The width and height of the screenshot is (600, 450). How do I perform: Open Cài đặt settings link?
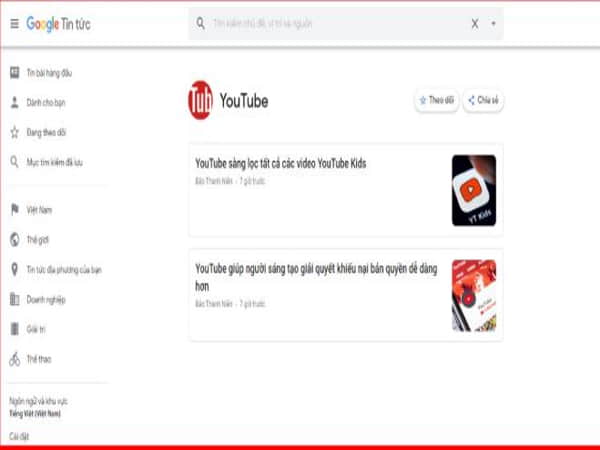[x=19, y=436]
